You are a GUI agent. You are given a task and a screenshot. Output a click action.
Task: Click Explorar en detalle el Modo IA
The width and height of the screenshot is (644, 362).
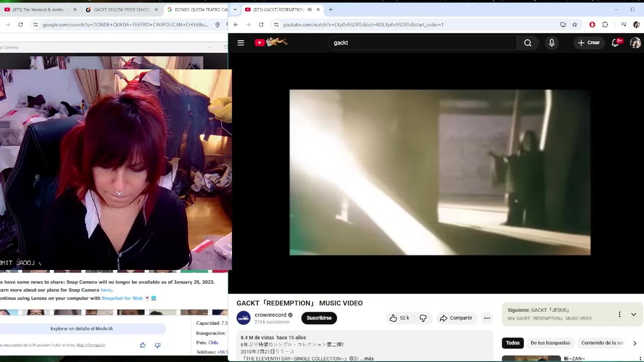point(82,329)
